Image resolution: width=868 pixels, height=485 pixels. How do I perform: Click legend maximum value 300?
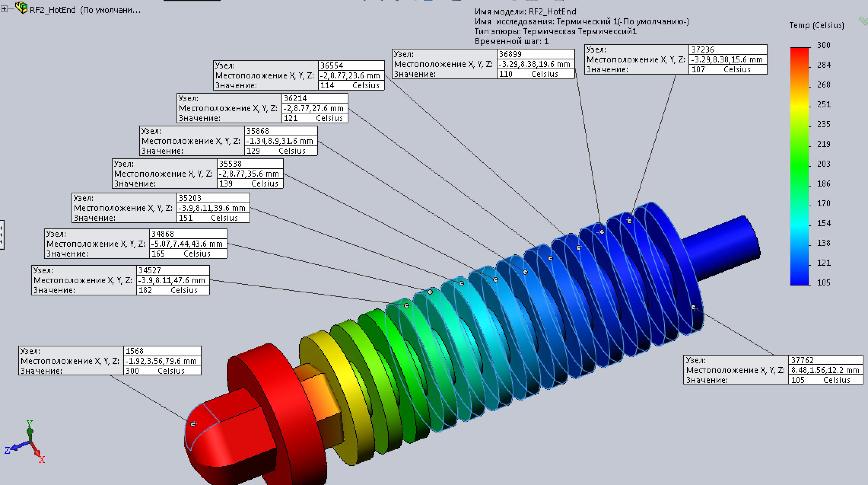823,45
